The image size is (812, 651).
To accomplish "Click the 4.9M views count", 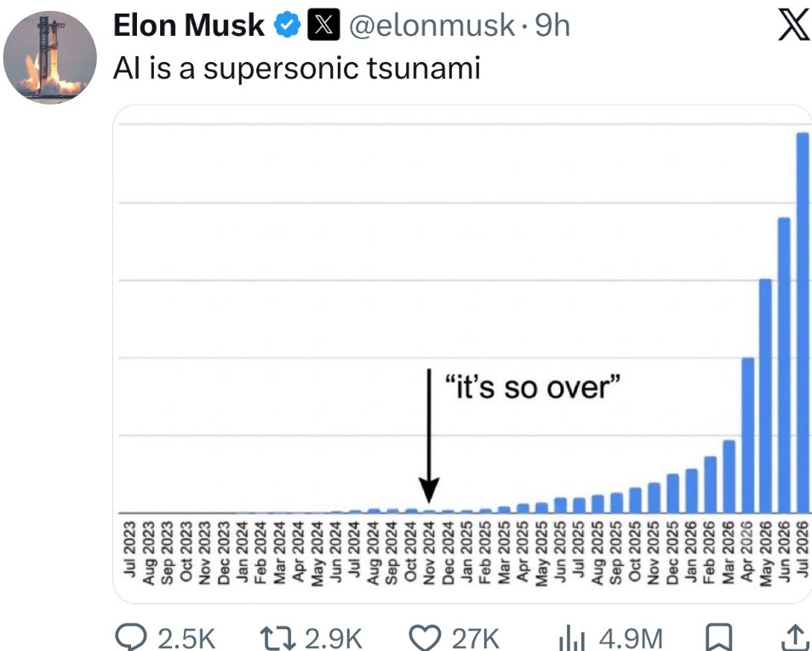I will click(631, 638).
